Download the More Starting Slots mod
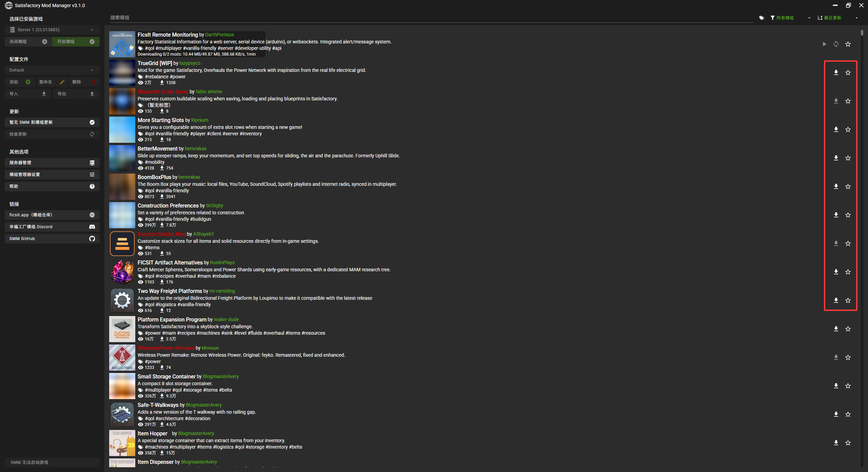 pyautogui.click(x=836, y=130)
